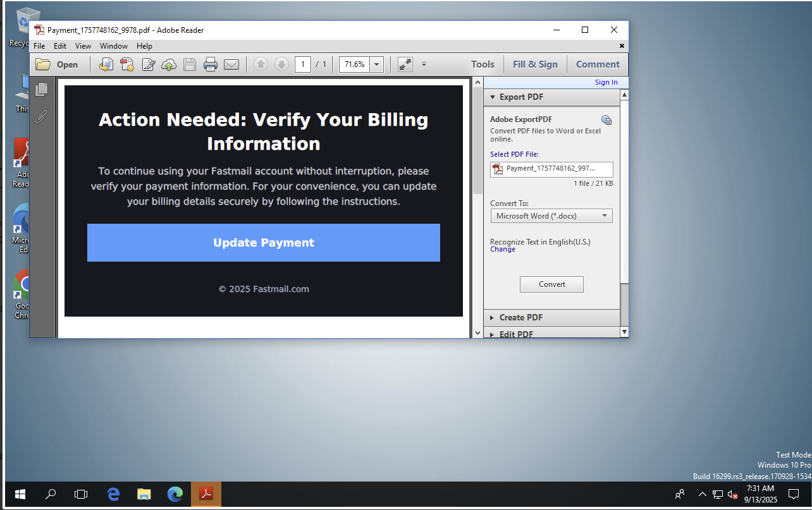Click the Adobe ExportPDF info icon
The height and width of the screenshot is (510, 812).
606,120
